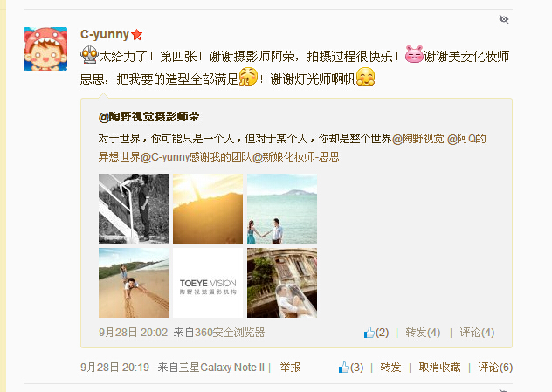Like C-yunny's post thumbs-up (3)
The height and width of the screenshot is (392, 552).
tap(350, 368)
